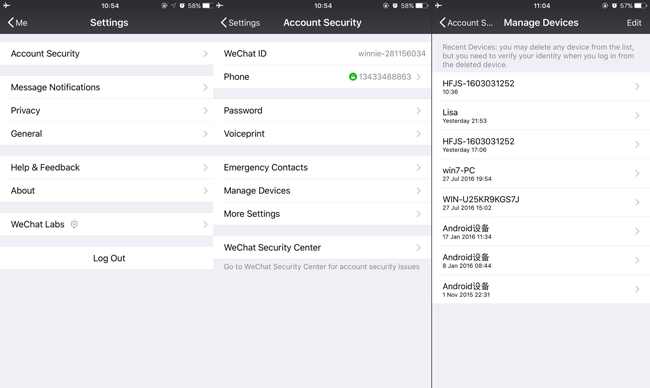Go back to Me from Settings

[17, 23]
